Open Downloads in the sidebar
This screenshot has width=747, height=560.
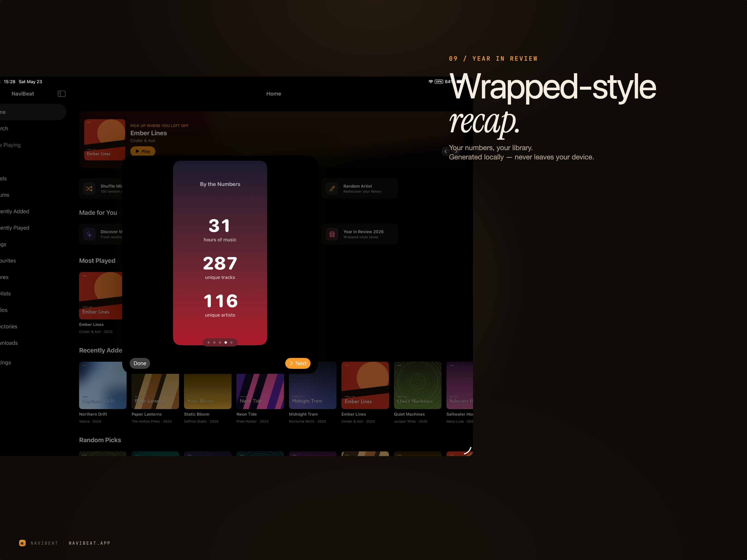(33, 343)
